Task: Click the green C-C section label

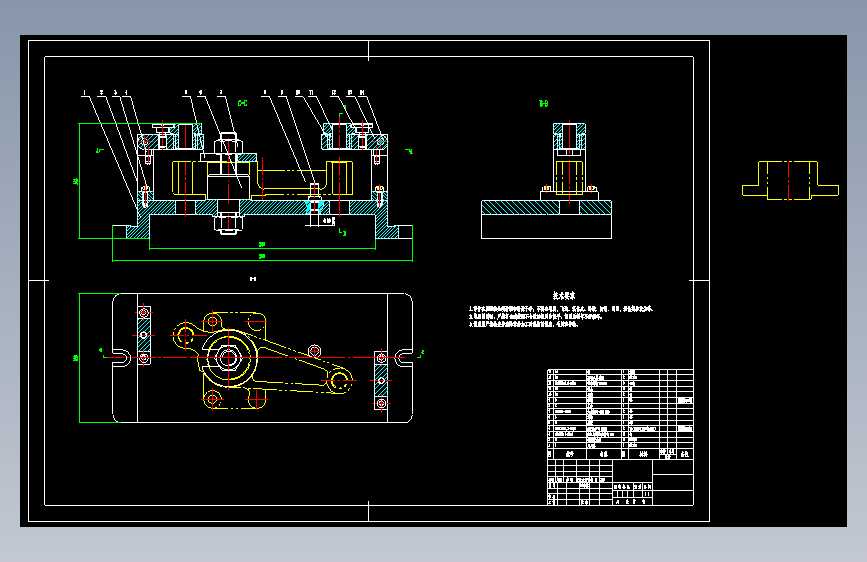Action: [242, 103]
